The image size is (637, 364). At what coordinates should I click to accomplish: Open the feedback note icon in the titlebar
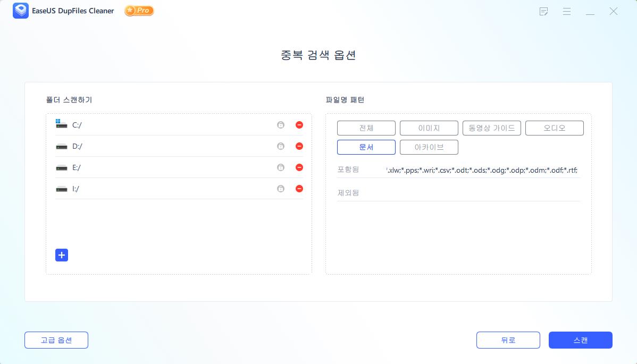(x=543, y=11)
